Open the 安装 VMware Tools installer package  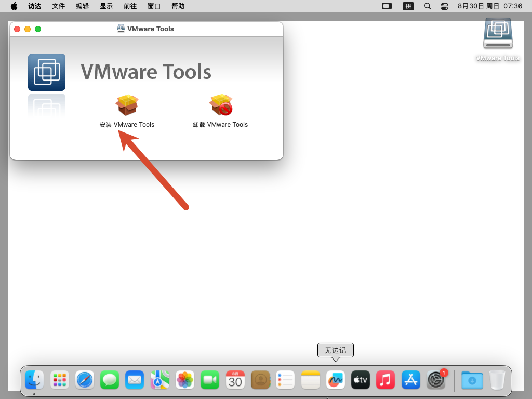127,105
